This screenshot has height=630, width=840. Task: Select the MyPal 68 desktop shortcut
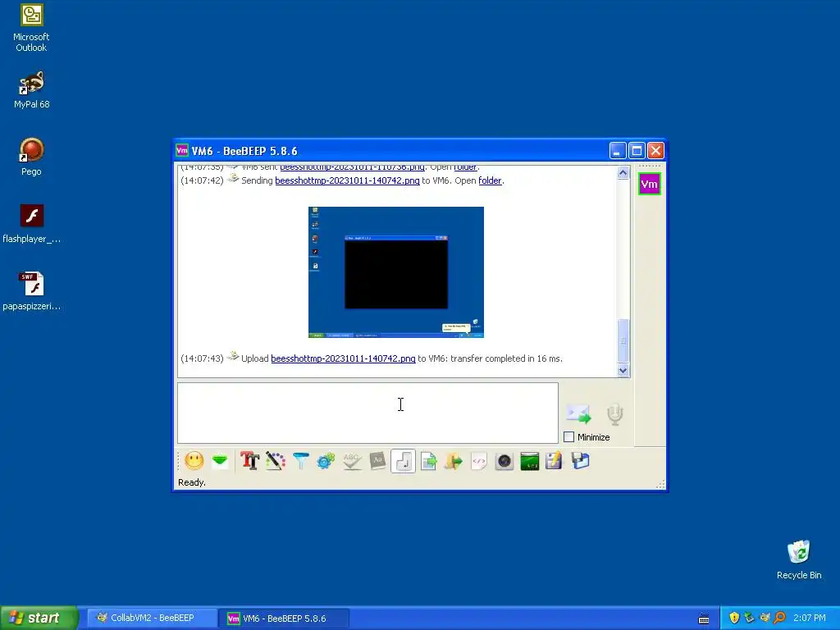[x=31, y=90]
